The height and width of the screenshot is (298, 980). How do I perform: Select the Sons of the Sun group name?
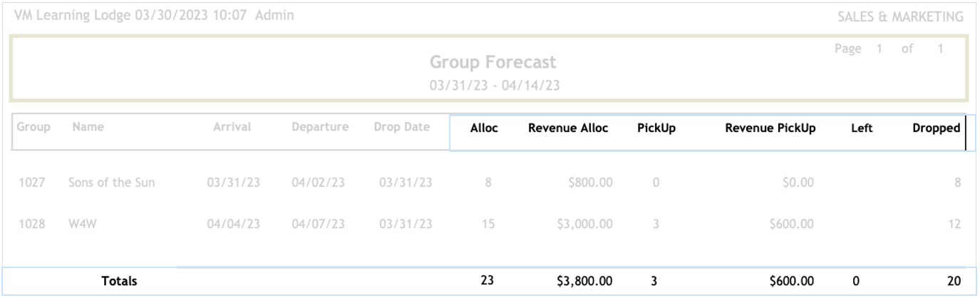coord(110,182)
